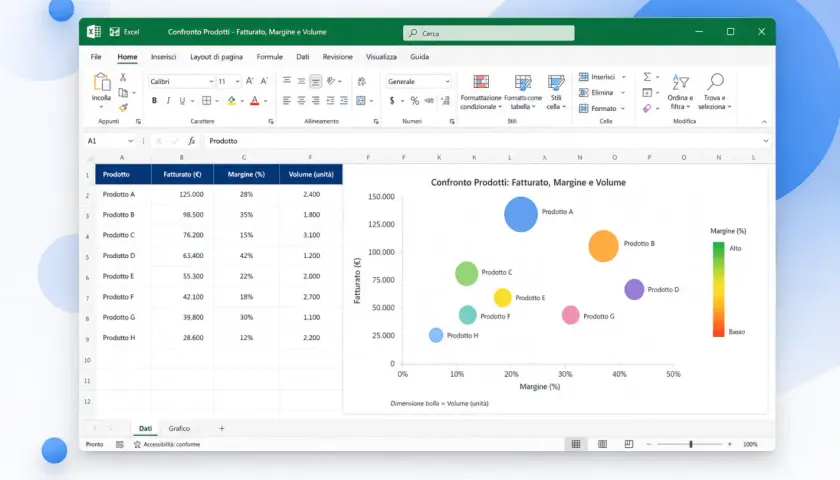Click the wrap text icon

(362, 81)
